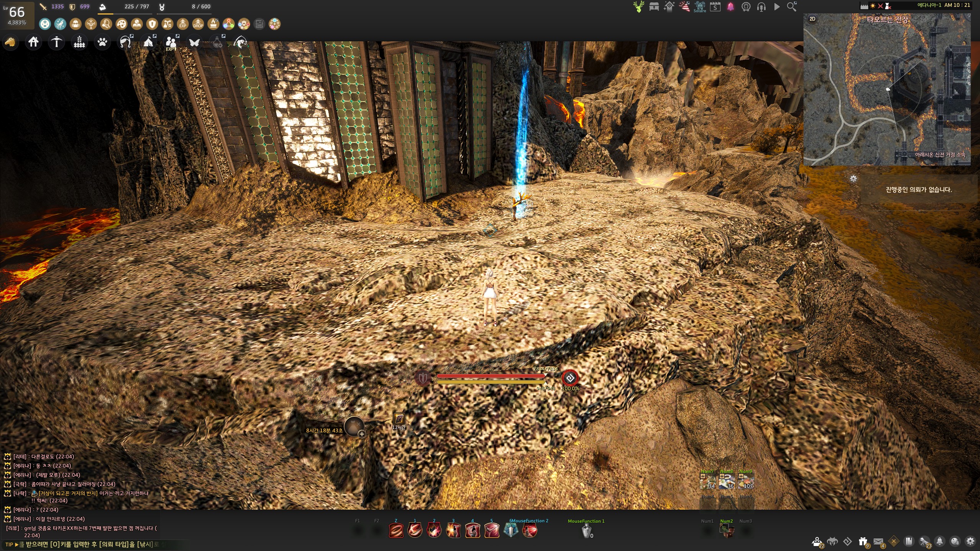This screenshot has height=551, width=980.
Task: Click the play triangle icon
Action: 777,7
